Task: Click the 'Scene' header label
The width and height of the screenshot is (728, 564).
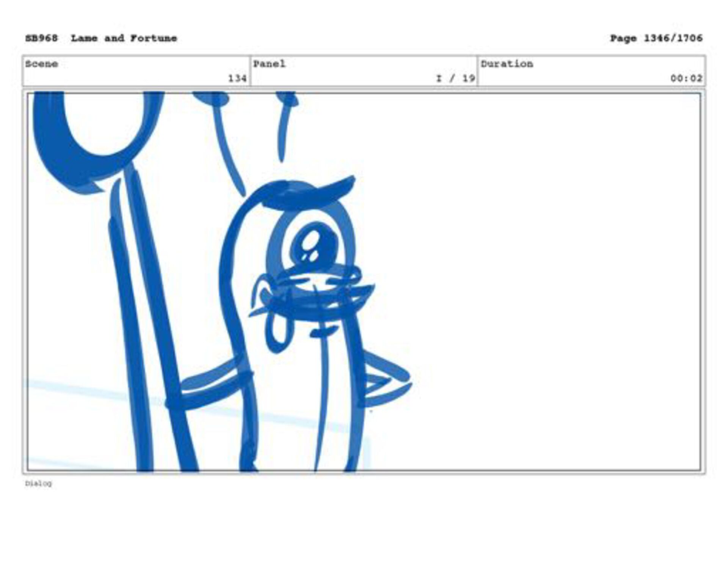Action: point(42,64)
